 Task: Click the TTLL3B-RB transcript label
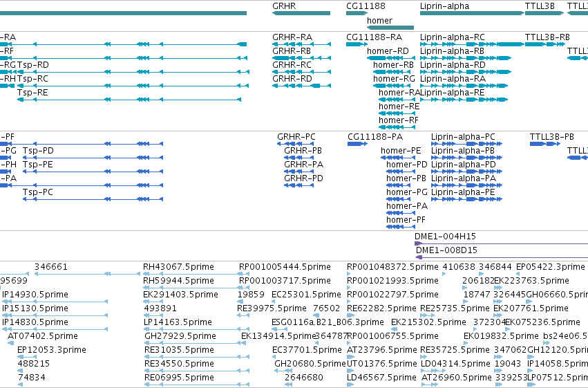point(547,37)
